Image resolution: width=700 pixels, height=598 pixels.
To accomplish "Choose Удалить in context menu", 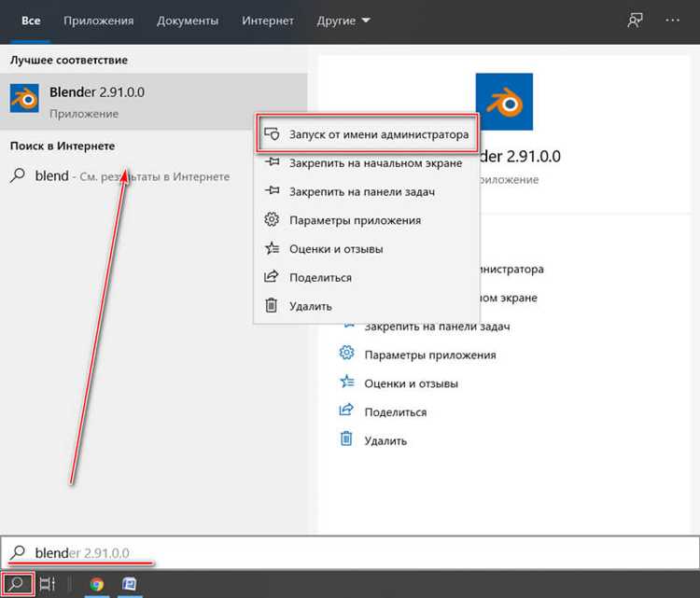I will click(x=367, y=306).
